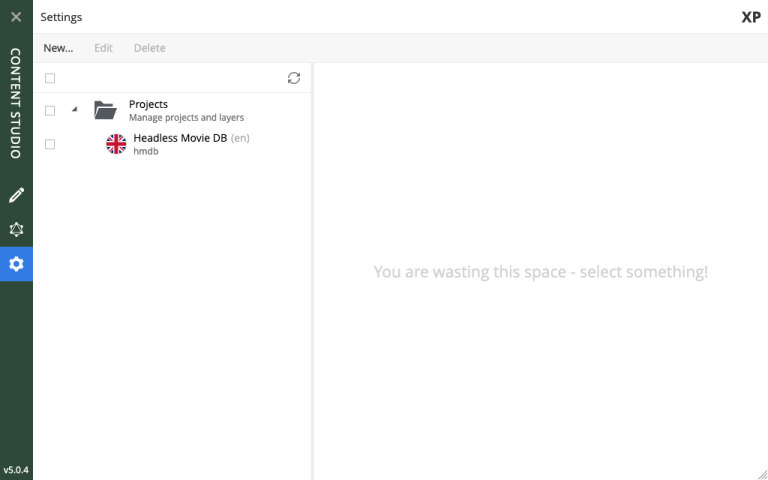Image resolution: width=768 pixels, height=480 pixels.
Task: Refresh the projects list
Action: pos(293,78)
